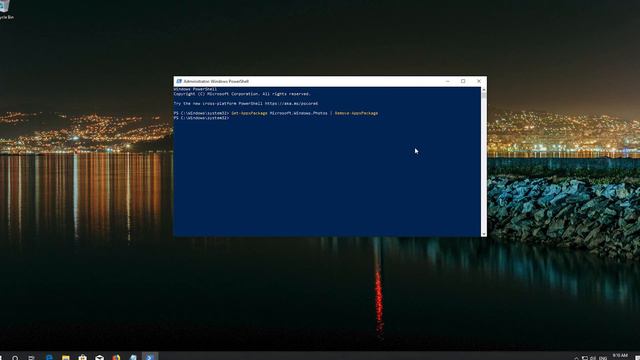Launch Microsoft Edge from the taskbar
The width and height of the screenshot is (640, 360).
tap(49, 358)
